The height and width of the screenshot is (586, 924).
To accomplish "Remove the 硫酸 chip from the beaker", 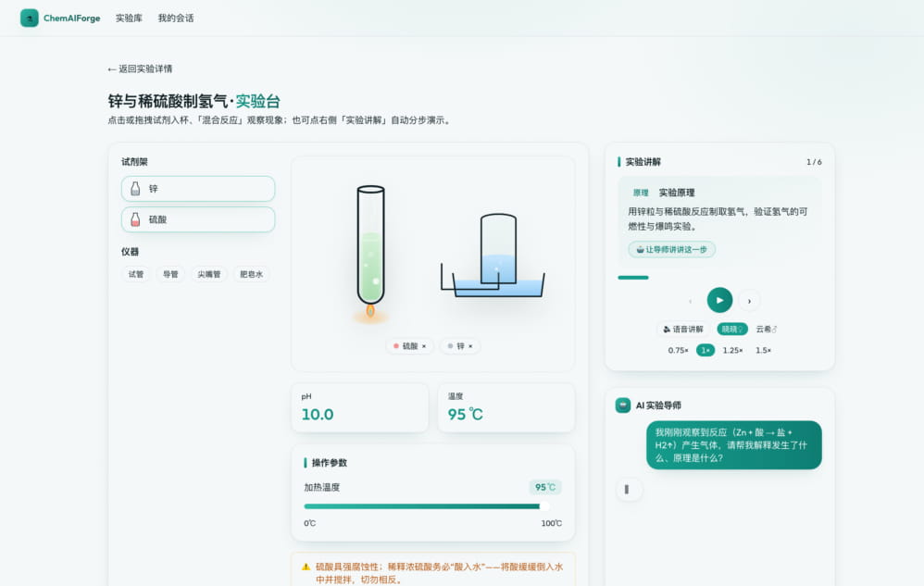I will (424, 346).
